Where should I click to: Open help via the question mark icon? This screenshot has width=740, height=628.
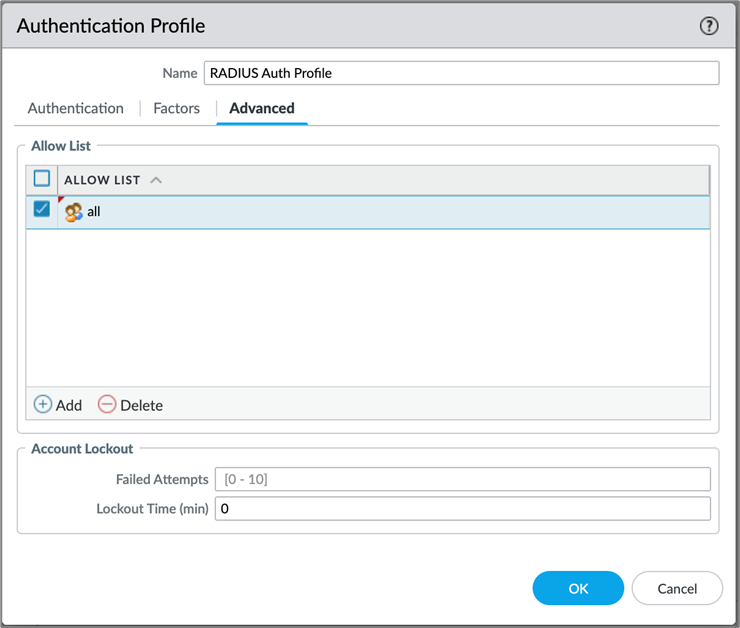tap(709, 27)
